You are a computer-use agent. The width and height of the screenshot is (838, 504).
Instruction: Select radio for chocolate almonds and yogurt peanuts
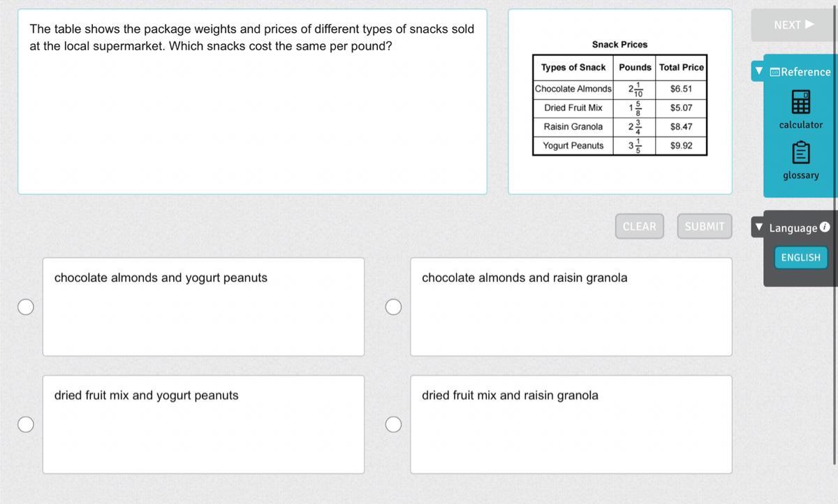(26, 307)
